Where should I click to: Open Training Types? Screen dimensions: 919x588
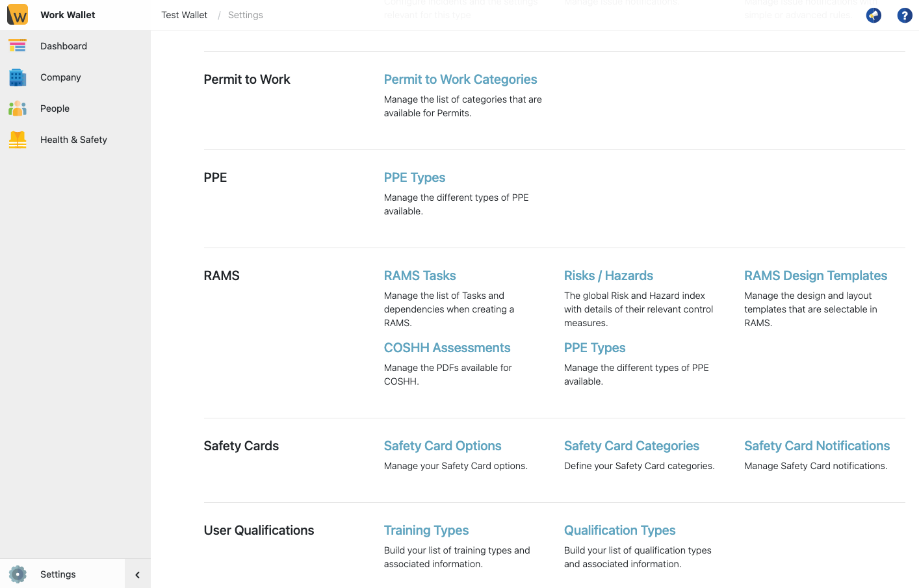426,530
